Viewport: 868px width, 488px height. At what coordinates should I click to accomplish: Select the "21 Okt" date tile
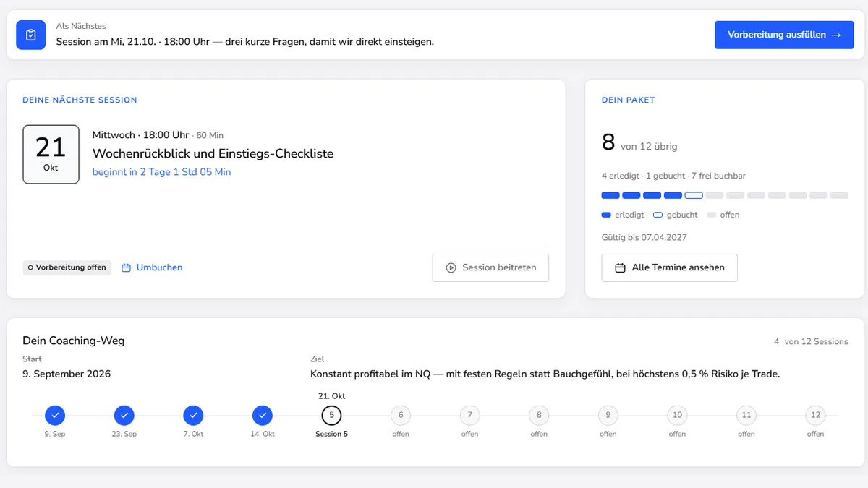pyautogui.click(x=51, y=154)
